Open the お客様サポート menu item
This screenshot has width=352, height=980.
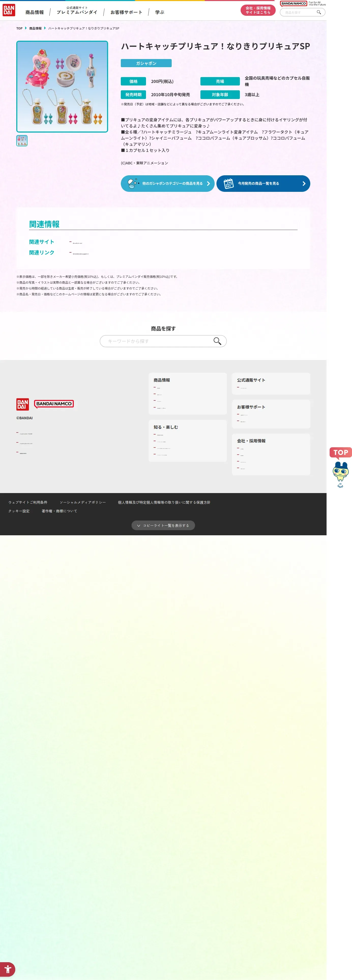(x=126, y=12)
